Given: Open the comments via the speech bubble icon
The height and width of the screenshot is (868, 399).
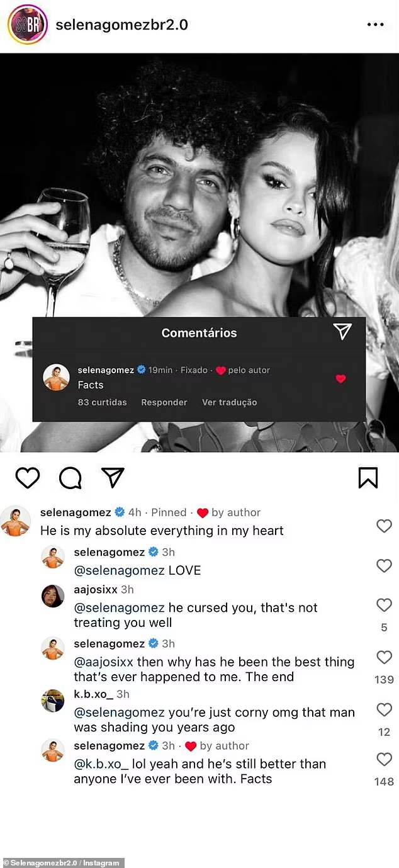Looking at the screenshot, I should click(70, 478).
